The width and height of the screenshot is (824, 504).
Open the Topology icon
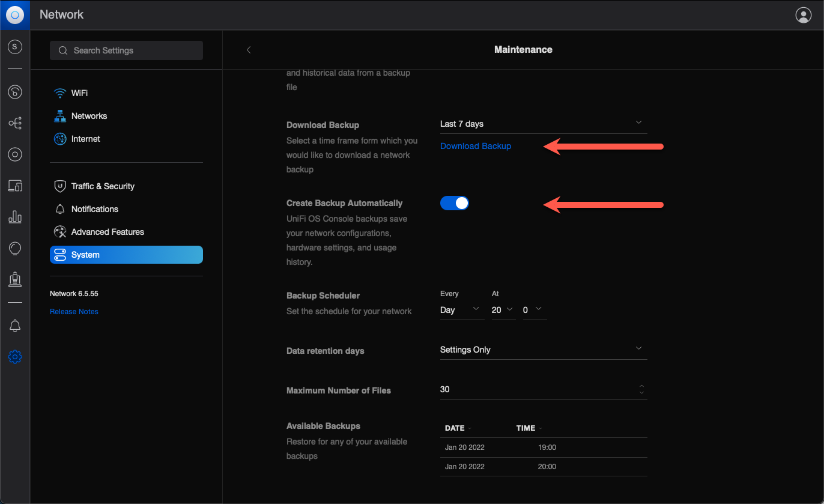pos(15,124)
